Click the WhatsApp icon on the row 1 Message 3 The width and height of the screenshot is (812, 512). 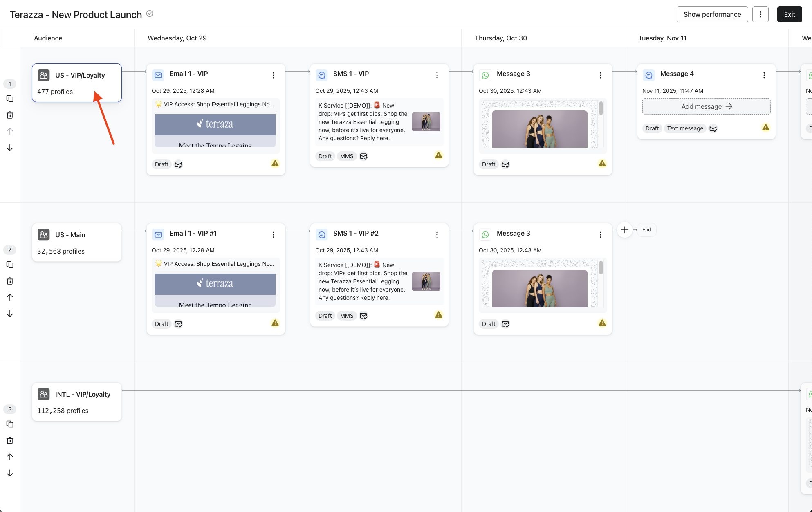point(485,75)
